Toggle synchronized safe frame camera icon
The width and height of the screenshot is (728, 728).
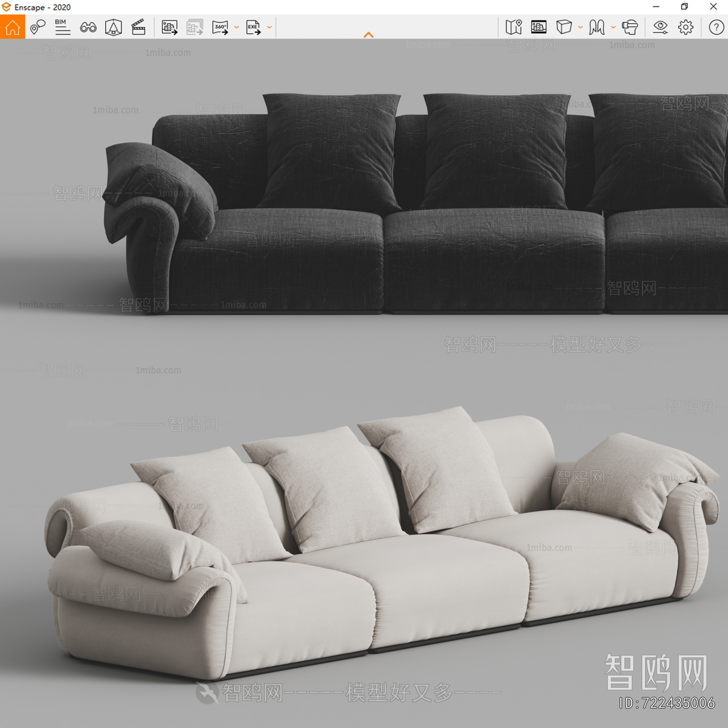point(113,27)
